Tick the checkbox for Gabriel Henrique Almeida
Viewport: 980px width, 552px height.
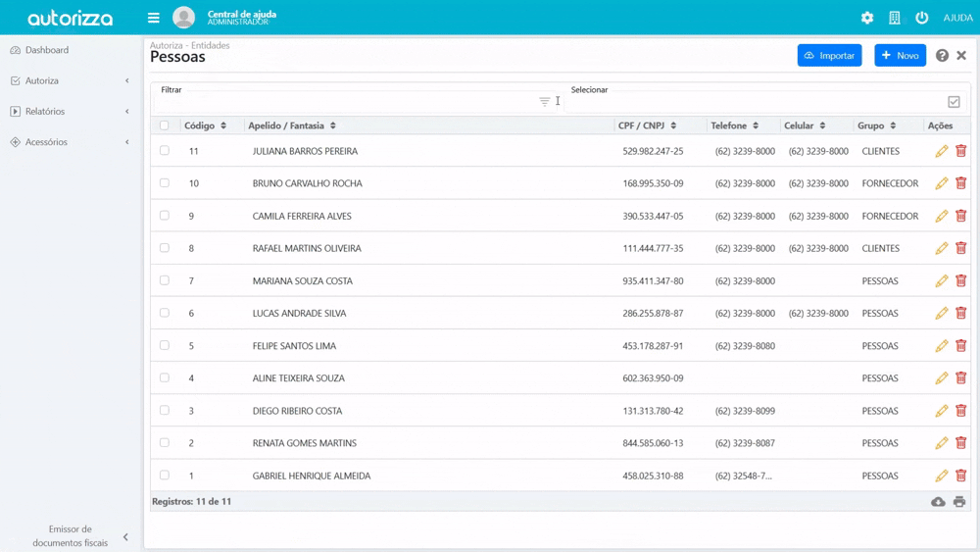click(x=165, y=476)
